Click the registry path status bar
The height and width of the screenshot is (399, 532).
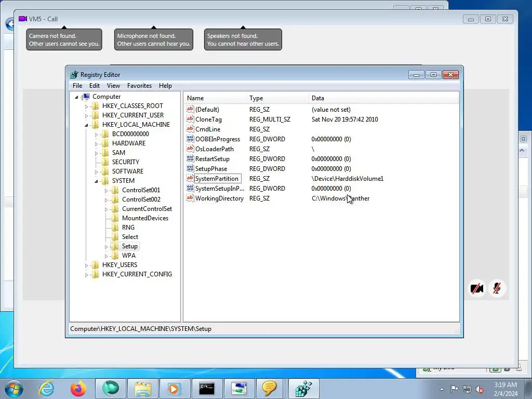(x=264, y=329)
